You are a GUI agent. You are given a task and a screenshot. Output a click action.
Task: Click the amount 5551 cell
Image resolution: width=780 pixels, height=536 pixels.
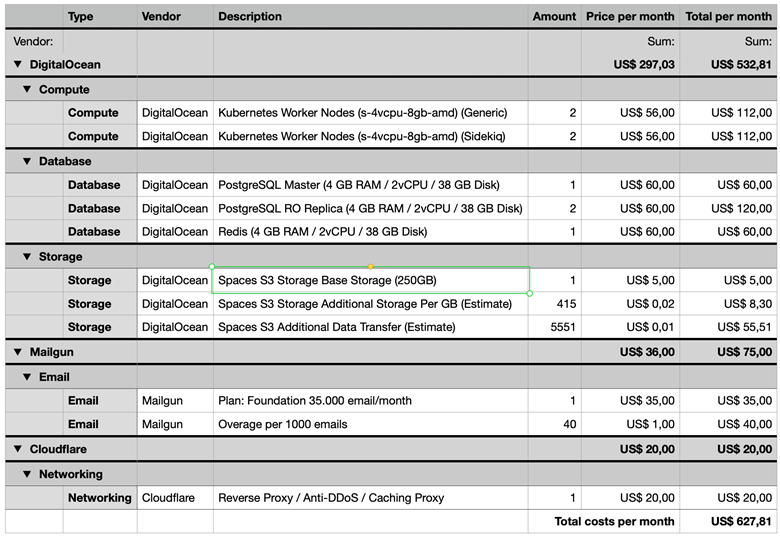554,327
